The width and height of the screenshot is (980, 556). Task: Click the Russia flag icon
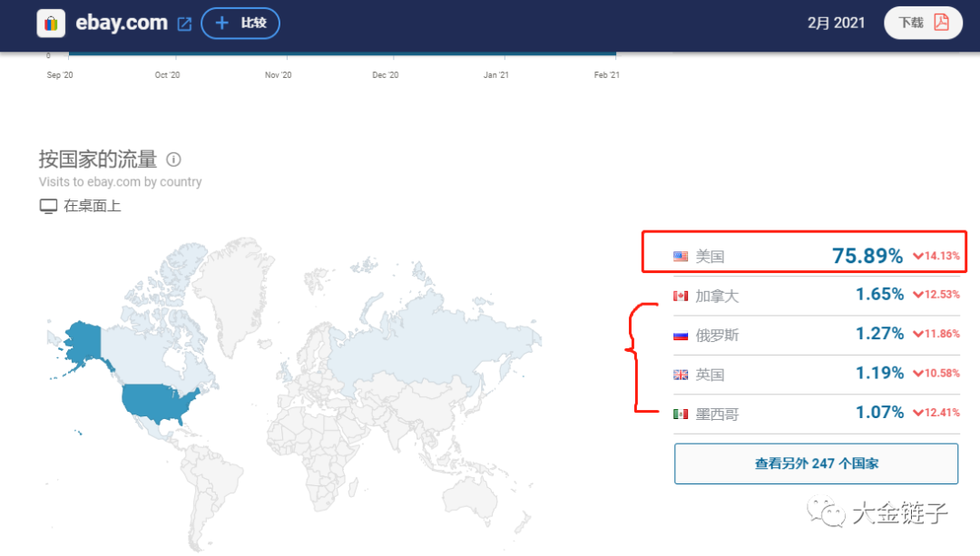tap(681, 334)
